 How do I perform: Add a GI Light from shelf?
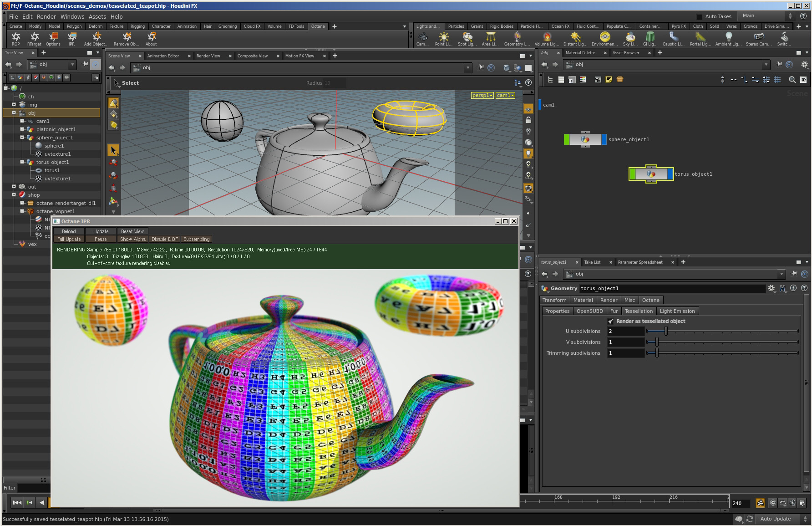point(650,39)
